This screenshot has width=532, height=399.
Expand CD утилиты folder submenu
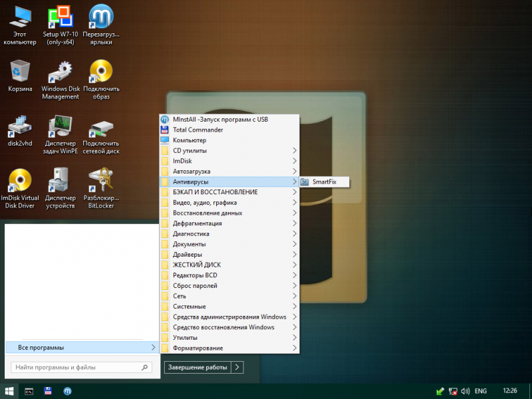(x=229, y=151)
